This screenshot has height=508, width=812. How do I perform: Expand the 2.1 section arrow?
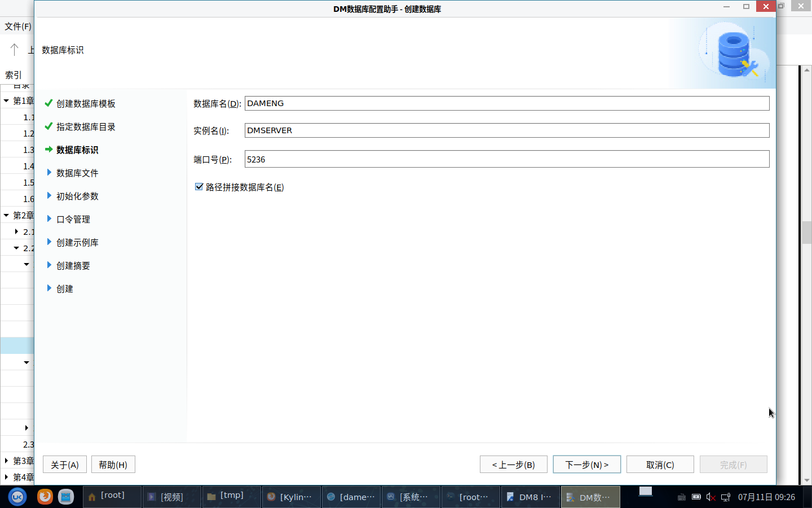pyautogui.click(x=16, y=231)
